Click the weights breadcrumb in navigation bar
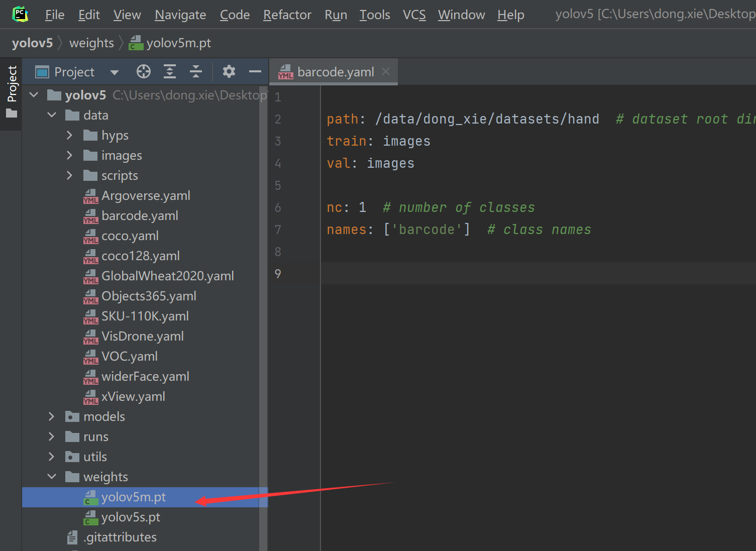Screen dimensions: 756x551 coord(91,43)
